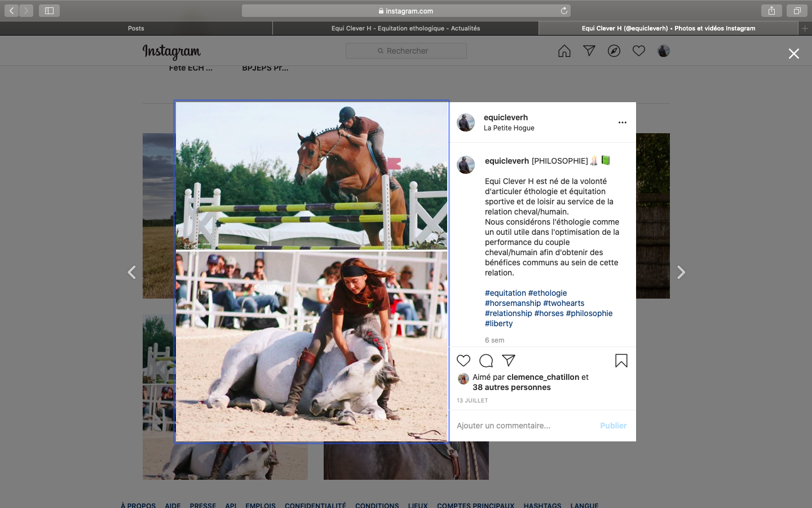This screenshot has width=812, height=508.
Task: Open post options three-dot menu
Action: click(x=623, y=122)
